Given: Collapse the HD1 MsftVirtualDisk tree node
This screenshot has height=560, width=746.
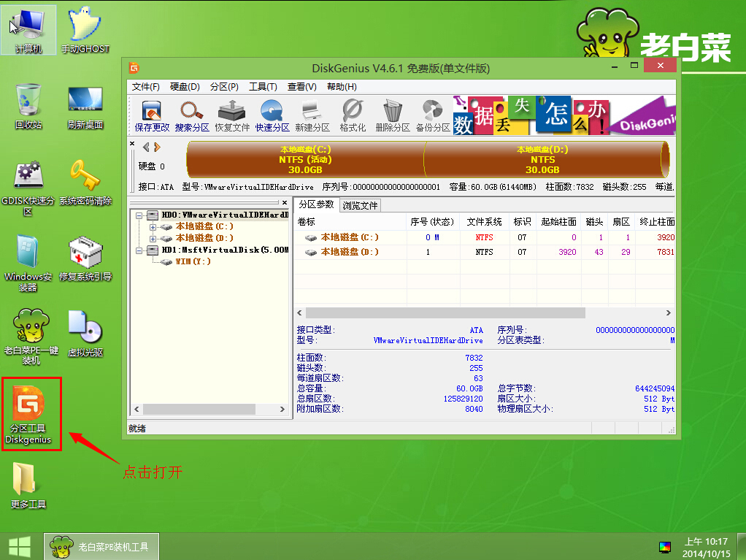Looking at the screenshot, I should click(139, 250).
